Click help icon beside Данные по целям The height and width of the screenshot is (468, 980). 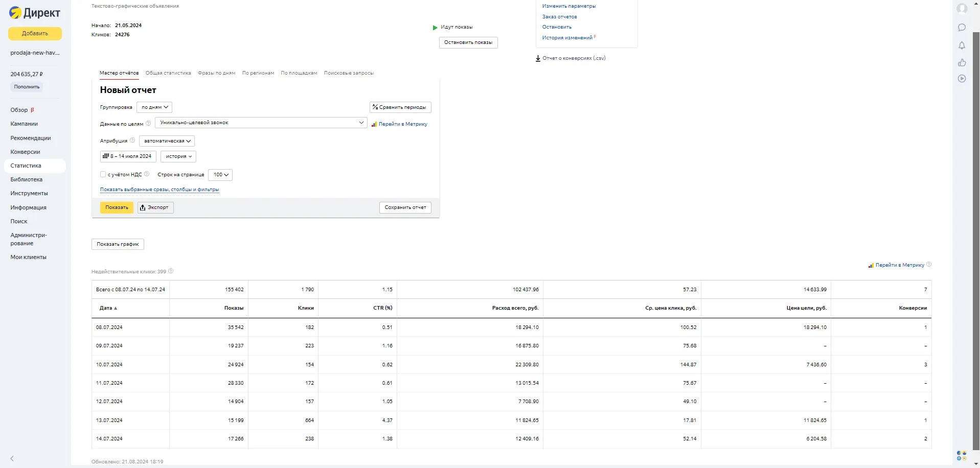tap(148, 123)
